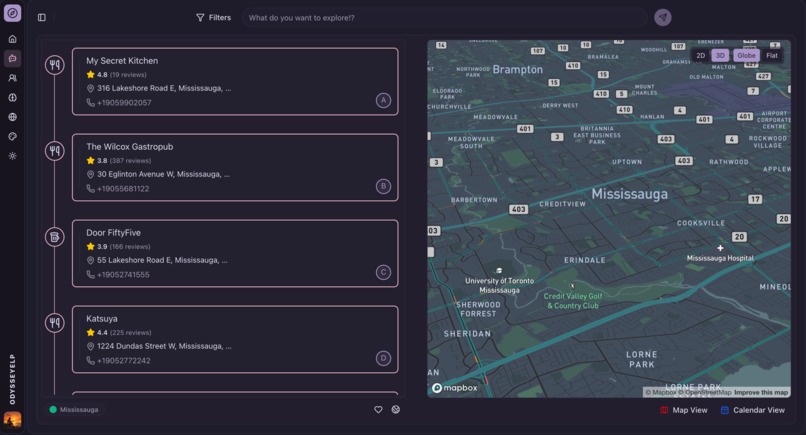Focus the 'What do you want to explore' search box
This screenshot has width=806, height=435.
[x=444, y=17]
